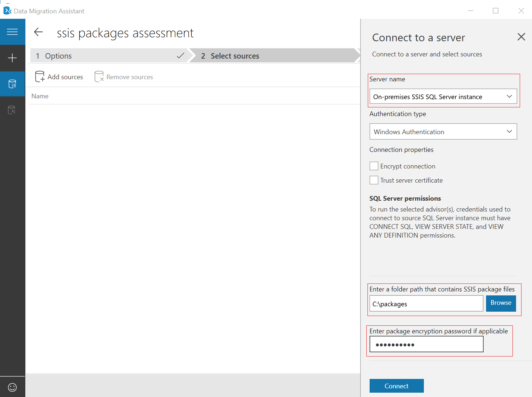Select the Select sources step tab
Image resolution: width=532 pixels, height=397 pixels.
274,56
